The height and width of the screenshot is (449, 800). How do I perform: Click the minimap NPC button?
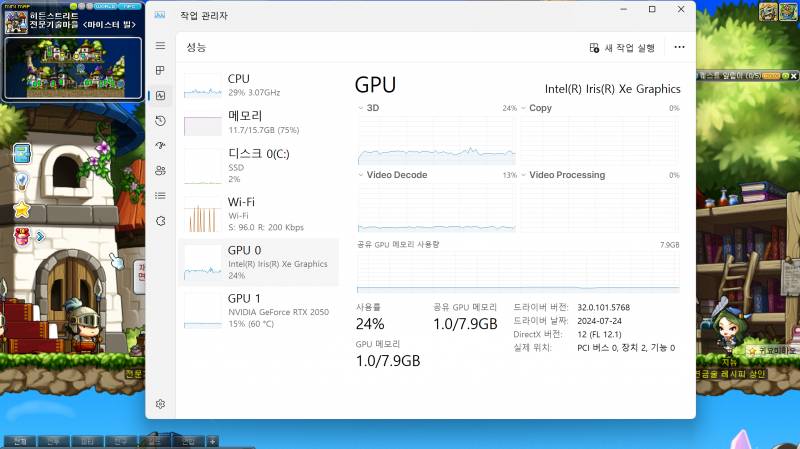coord(130,6)
